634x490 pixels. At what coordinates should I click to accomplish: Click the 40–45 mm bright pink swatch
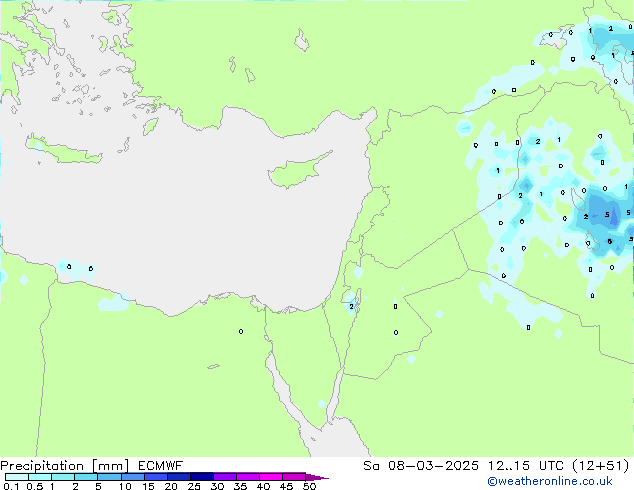(271, 477)
